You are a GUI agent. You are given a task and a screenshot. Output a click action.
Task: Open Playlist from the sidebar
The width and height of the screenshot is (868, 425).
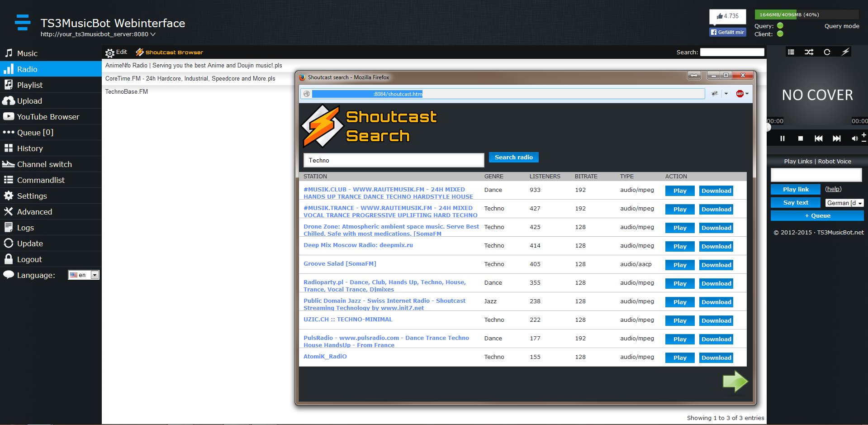[51, 85]
